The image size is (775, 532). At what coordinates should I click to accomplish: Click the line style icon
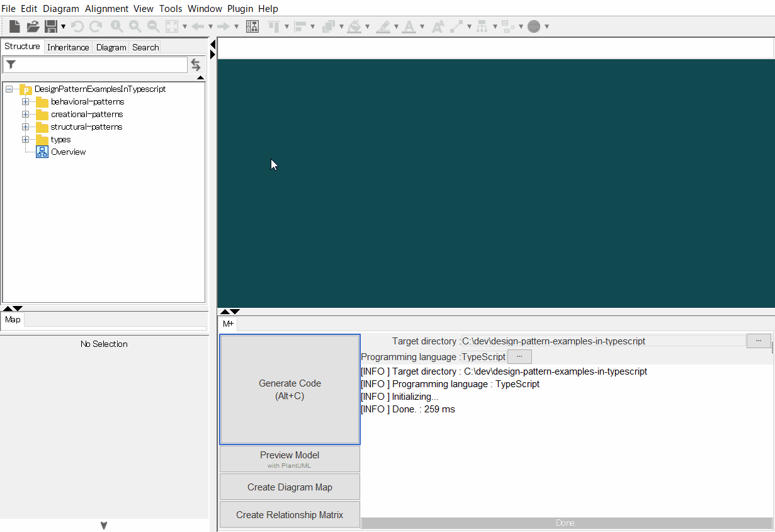(456, 26)
